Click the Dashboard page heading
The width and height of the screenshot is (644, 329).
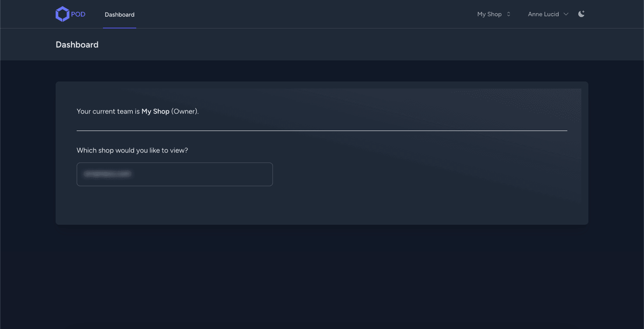coord(77,44)
